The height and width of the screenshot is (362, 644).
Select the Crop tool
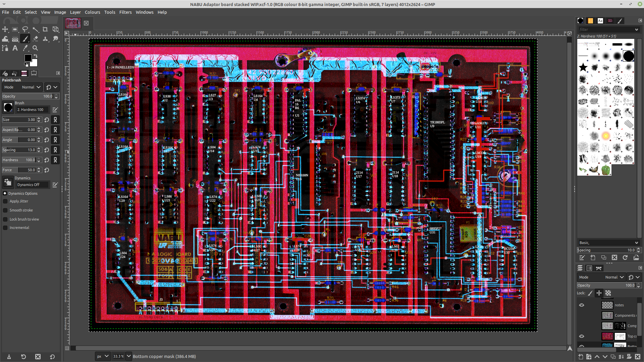tap(45, 29)
